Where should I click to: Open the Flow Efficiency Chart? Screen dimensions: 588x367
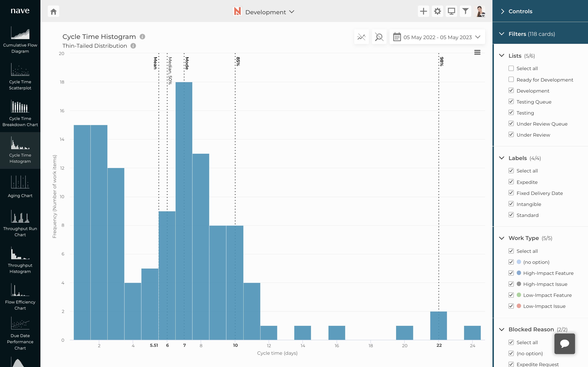[20, 297]
